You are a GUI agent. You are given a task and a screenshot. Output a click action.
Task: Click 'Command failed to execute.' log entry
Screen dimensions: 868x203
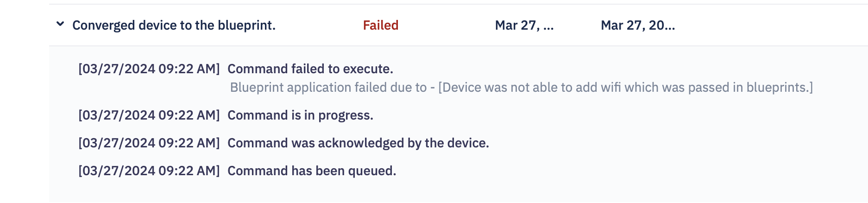pos(310,69)
